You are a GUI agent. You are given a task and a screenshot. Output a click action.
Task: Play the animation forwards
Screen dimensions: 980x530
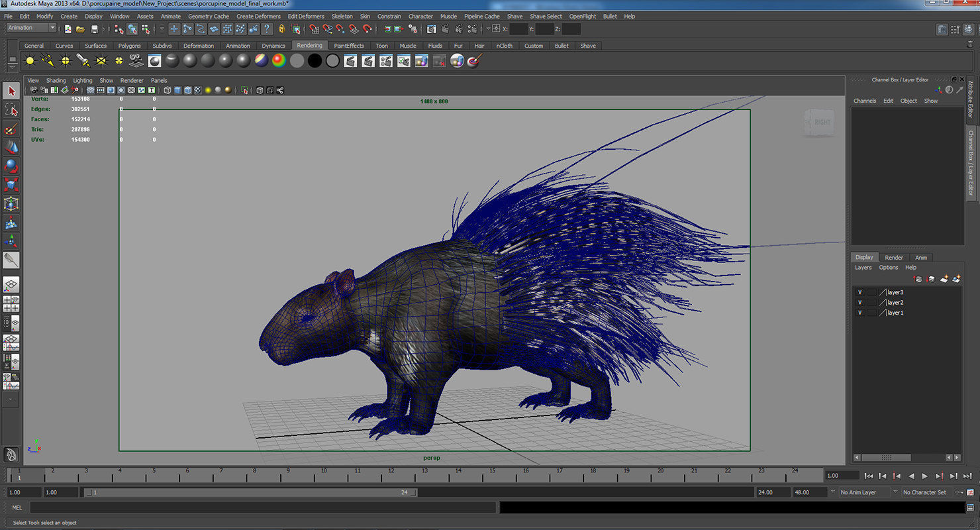pos(925,476)
